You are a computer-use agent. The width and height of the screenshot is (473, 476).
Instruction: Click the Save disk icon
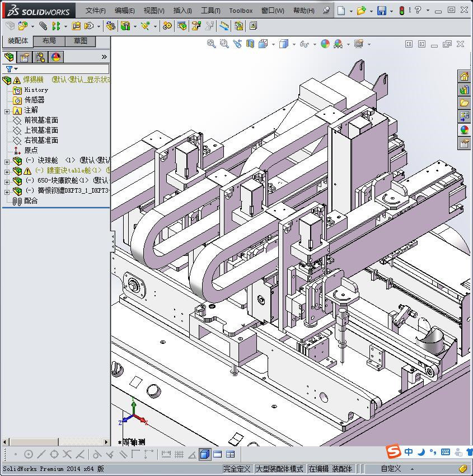pos(381,11)
